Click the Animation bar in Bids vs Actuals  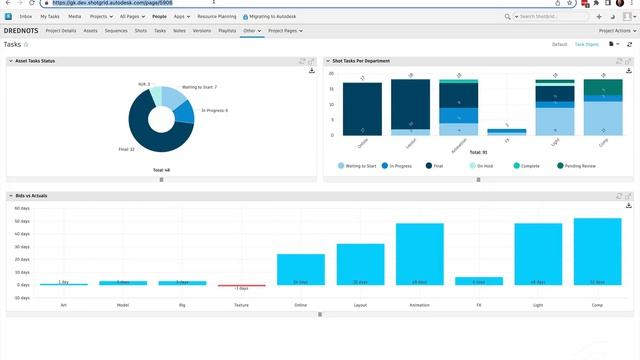point(420,254)
